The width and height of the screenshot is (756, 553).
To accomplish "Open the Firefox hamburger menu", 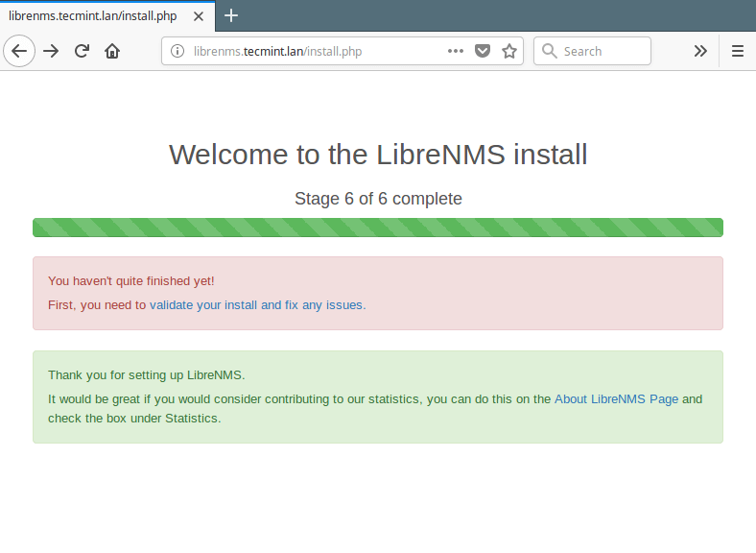I will coord(737,51).
